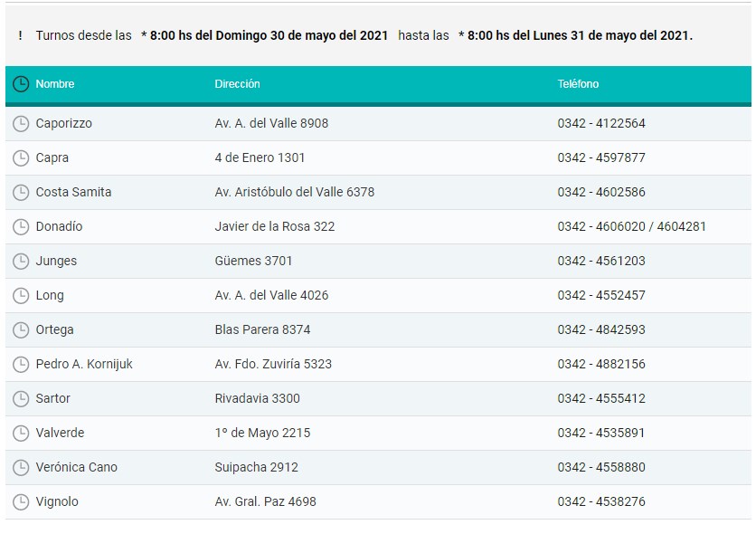Select the Pedro A. Kornijuk pharmacy name

[84, 364]
